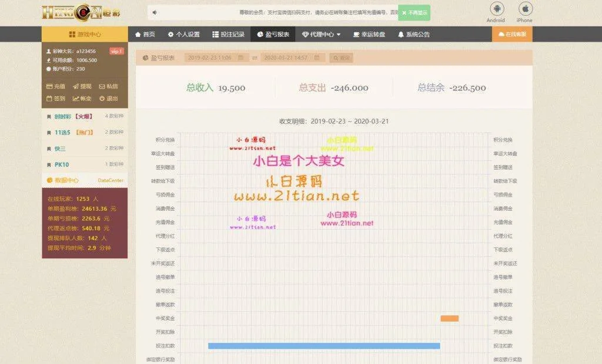Open the iPhone app download icon
The height and width of the screenshot is (364, 602).
[524, 9]
